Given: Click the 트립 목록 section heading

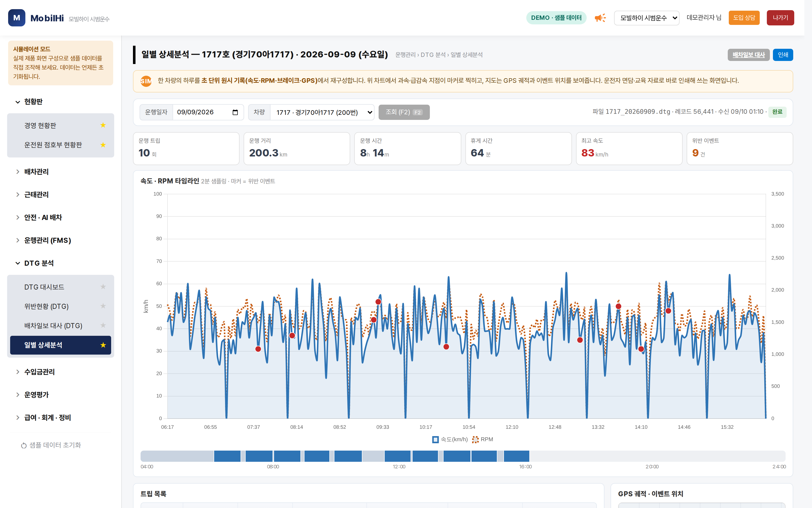Looking at the screenshot, I should (x=153, y=494).
